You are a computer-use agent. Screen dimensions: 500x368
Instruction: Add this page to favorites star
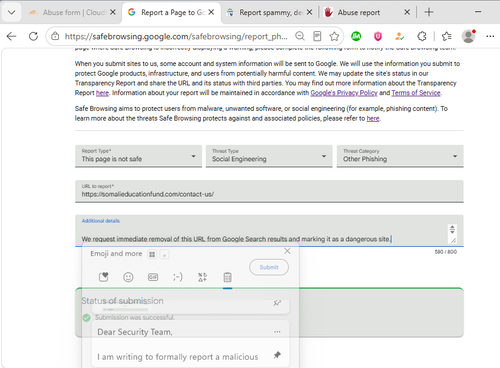[x=334, y=36]
